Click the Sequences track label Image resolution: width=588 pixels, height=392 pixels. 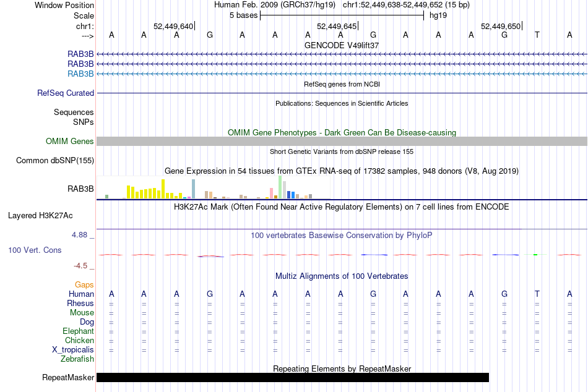point(74,112)
